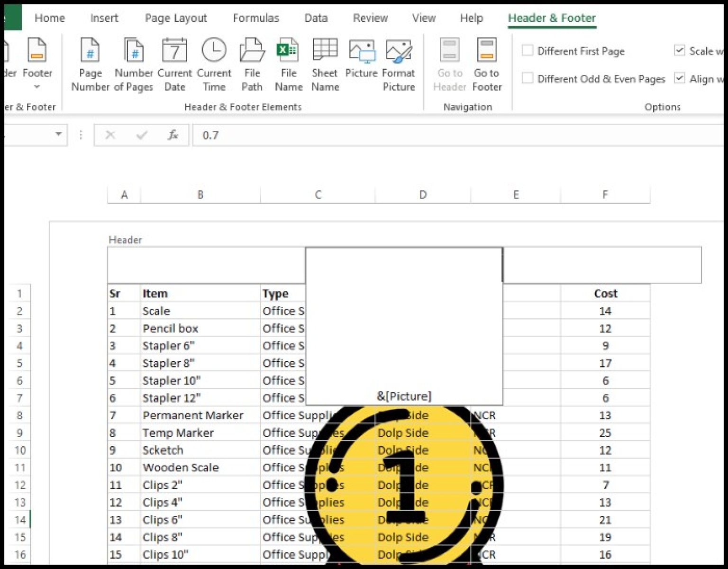Click the Go to Footer button
Screen dimensions: 728x569
[x=487, y=64]
